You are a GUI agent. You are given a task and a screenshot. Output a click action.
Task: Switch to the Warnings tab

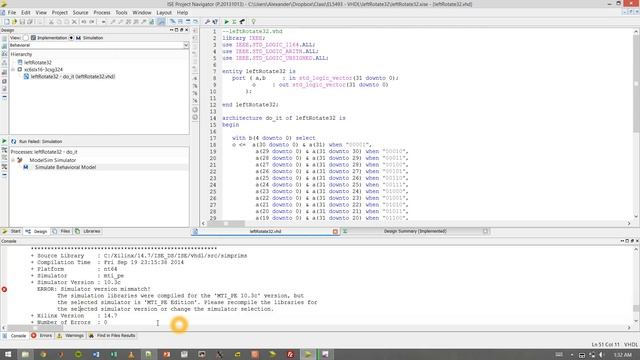pos(70,336)
